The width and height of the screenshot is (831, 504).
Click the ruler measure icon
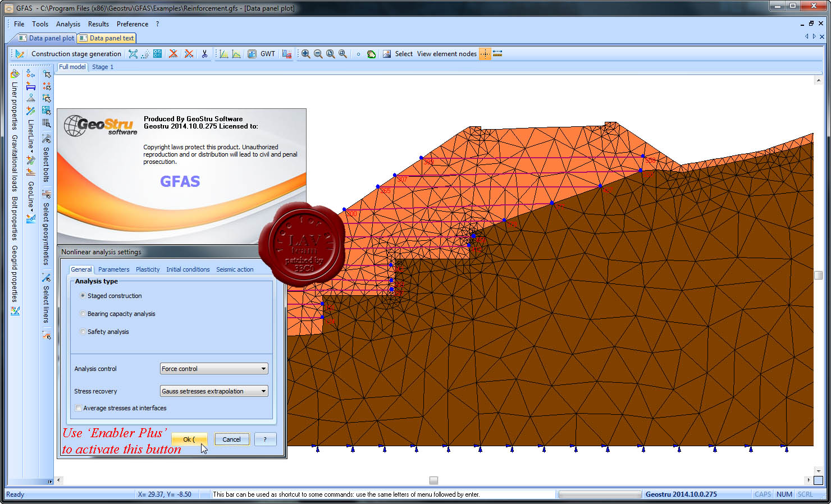[x=497, y=54]
